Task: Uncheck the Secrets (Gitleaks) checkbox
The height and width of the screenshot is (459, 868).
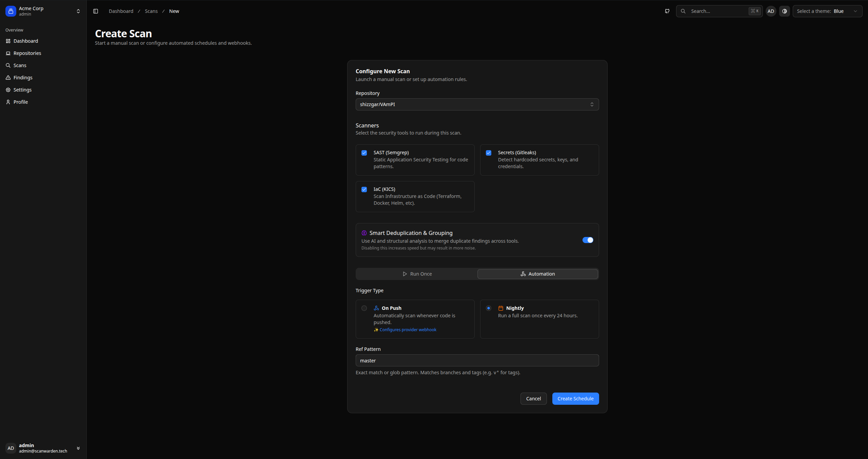Action: tap(489, 153)
